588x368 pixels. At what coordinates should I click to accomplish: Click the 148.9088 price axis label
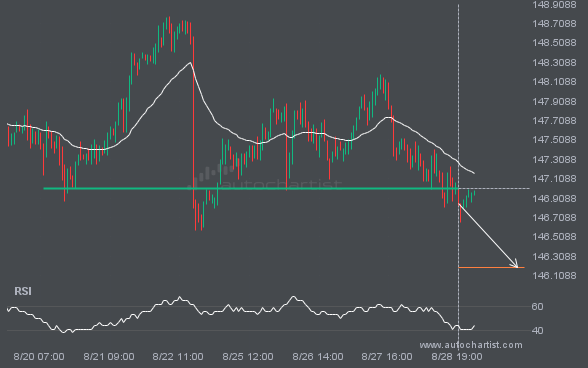[554, 5]
